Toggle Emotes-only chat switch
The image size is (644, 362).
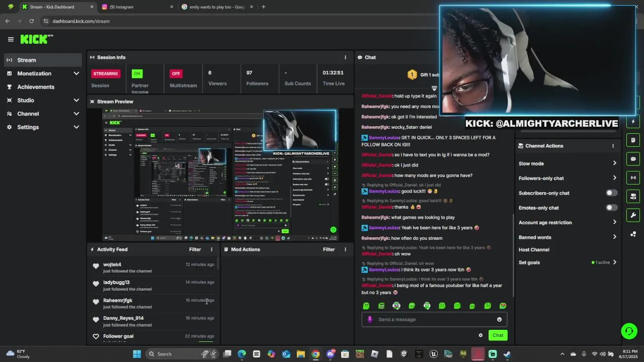point(611,208)
